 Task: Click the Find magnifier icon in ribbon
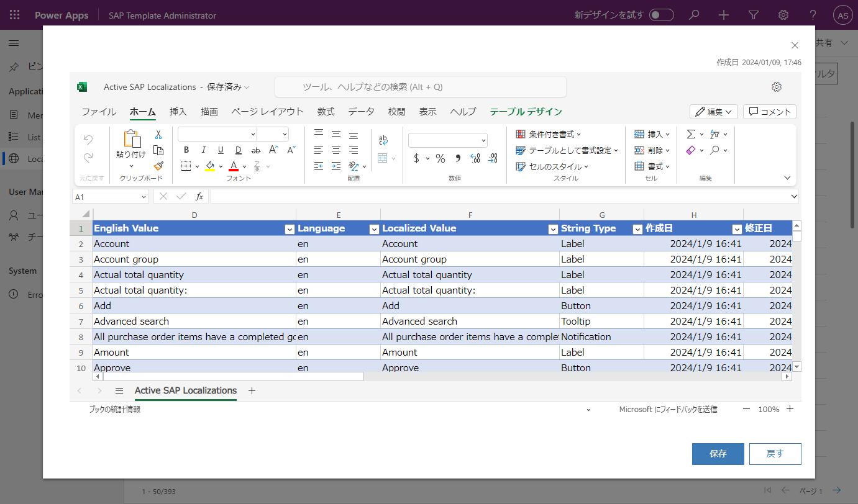tap(715, 150)
